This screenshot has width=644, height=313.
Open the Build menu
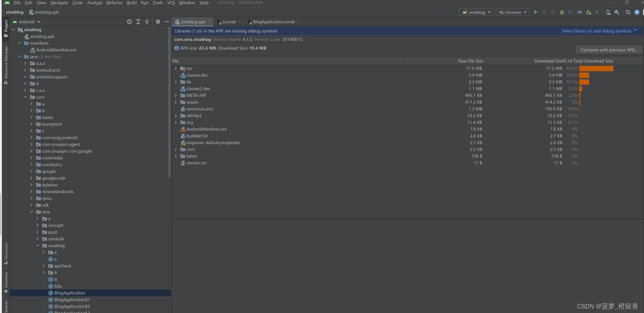[x=132, y=3]
